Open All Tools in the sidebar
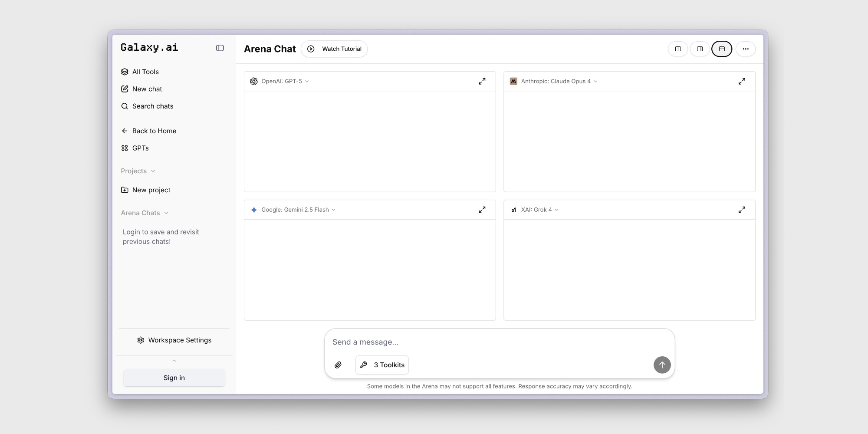The width and height of the screenshot is (868, 434). pos(145,72)
